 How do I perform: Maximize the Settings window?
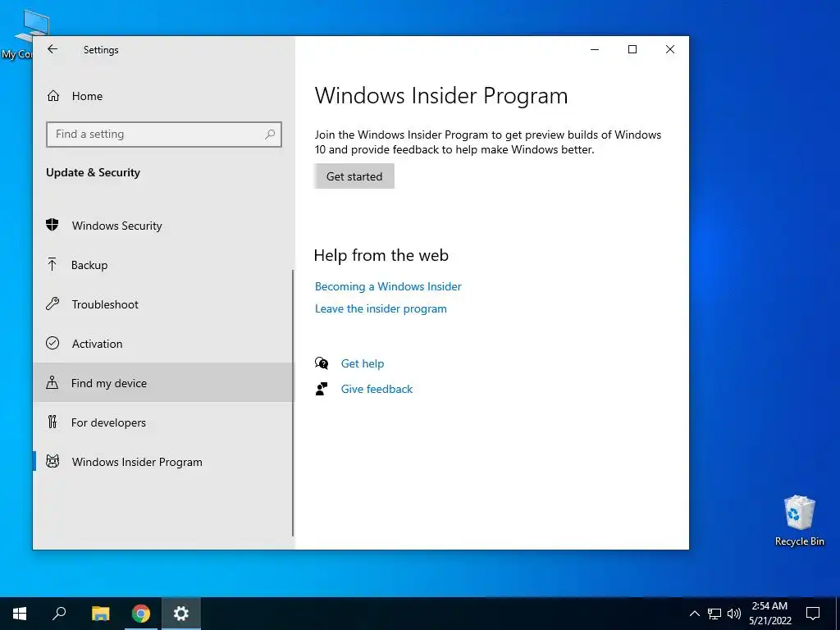coord(632,49)
